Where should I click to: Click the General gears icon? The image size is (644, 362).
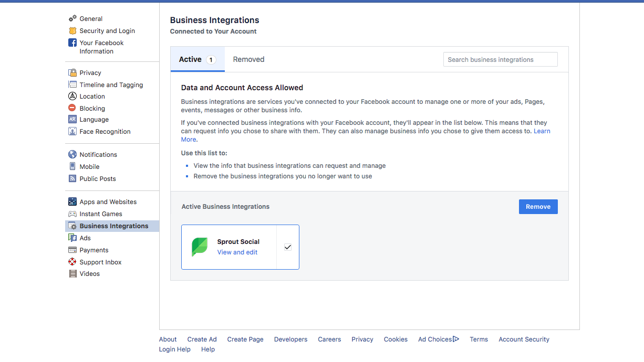72,18
